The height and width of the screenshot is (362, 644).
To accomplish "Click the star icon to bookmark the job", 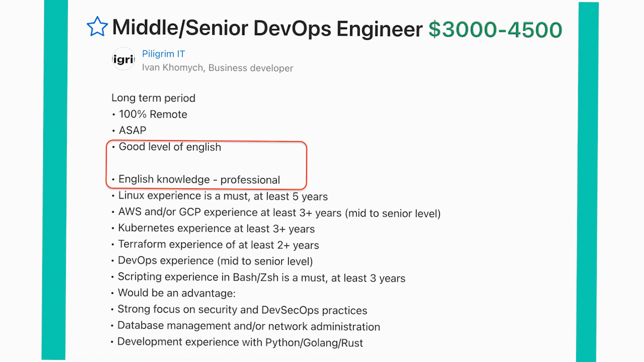I will (x=97, y=27).
